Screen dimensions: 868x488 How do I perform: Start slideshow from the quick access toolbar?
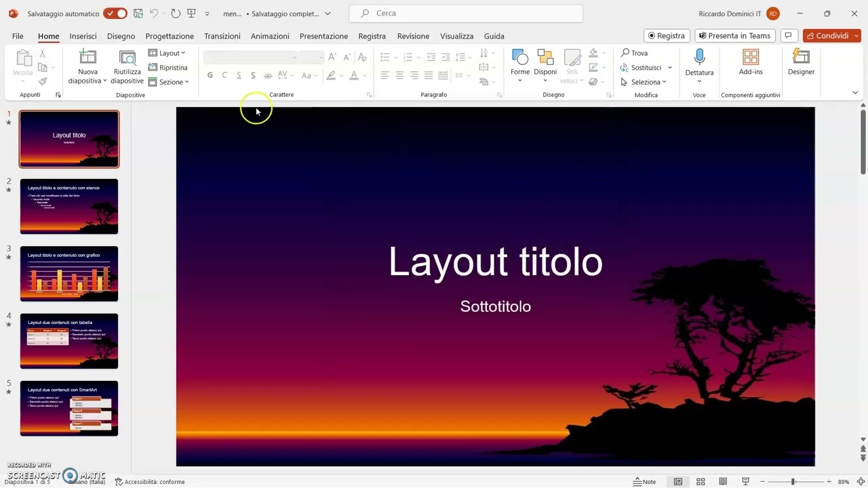coord(191,14)
